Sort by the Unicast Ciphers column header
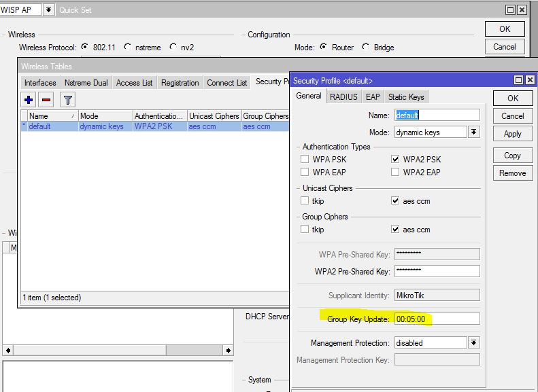The image size is (538, 392). point(215,115)
